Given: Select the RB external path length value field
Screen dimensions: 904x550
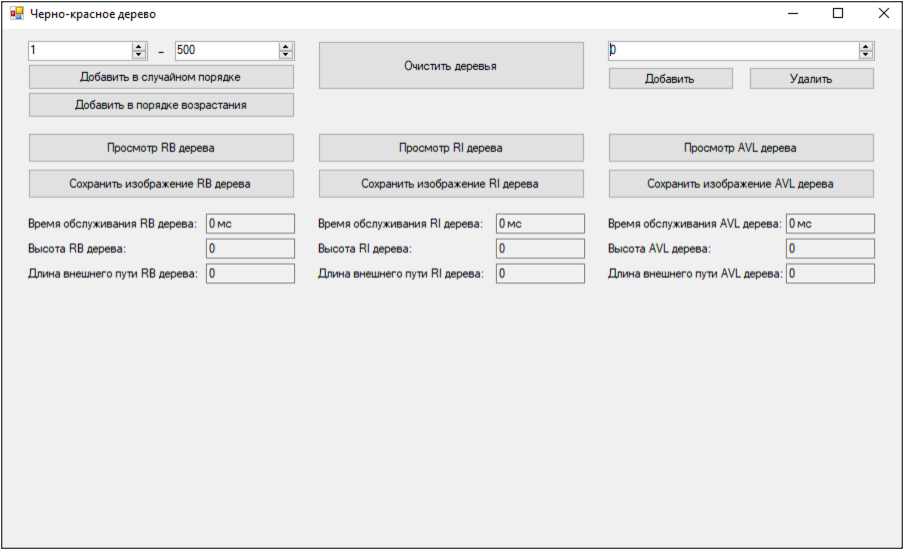Looking at the screenshot, I should [x=250, y=273].
